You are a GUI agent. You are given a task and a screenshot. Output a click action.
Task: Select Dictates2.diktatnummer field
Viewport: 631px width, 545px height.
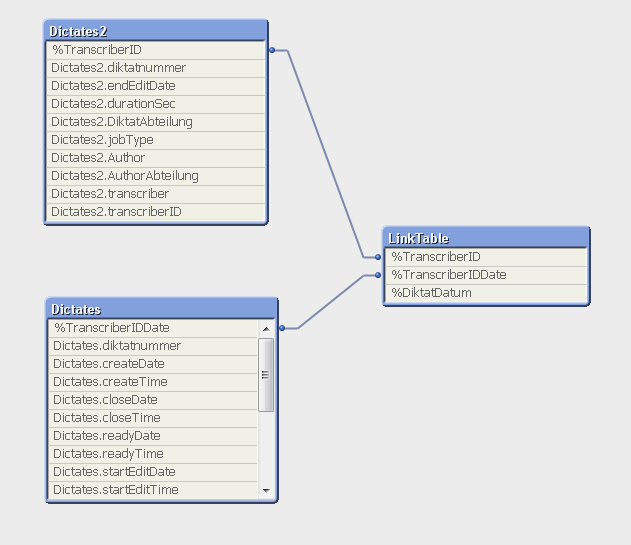pos(156,68)
